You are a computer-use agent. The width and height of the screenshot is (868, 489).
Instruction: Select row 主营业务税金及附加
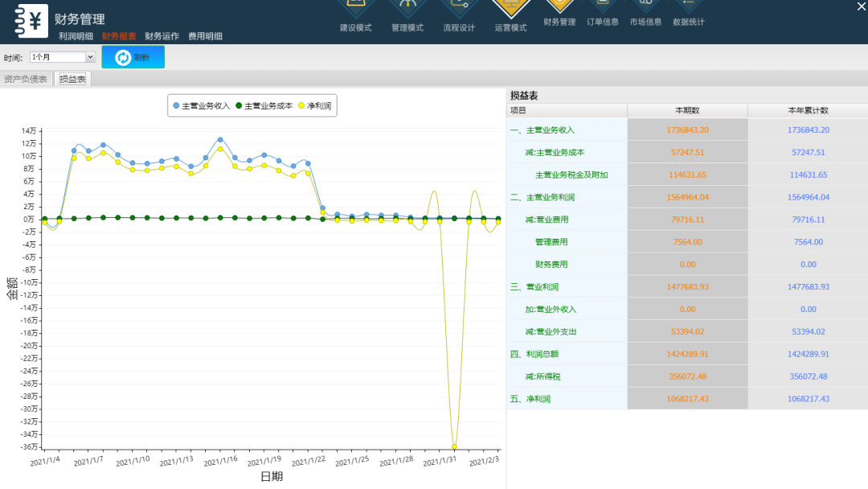687,175
